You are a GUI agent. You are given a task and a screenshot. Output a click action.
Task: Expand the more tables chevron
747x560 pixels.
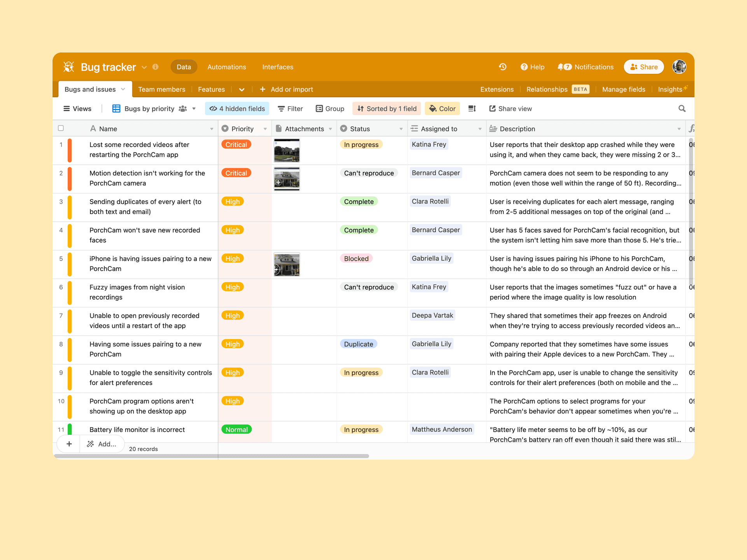coord(242,89)
